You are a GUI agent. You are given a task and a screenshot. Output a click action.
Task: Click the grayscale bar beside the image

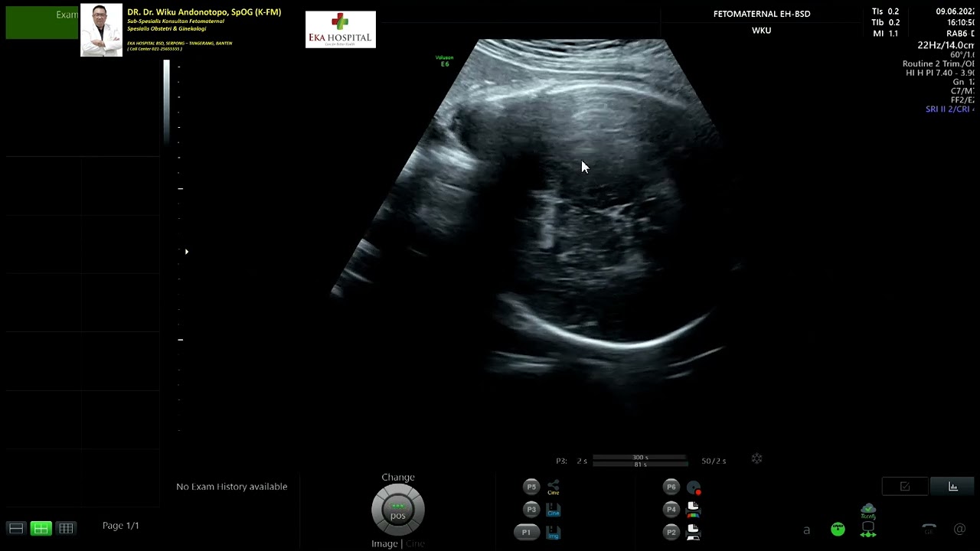[x=167, y=103]
